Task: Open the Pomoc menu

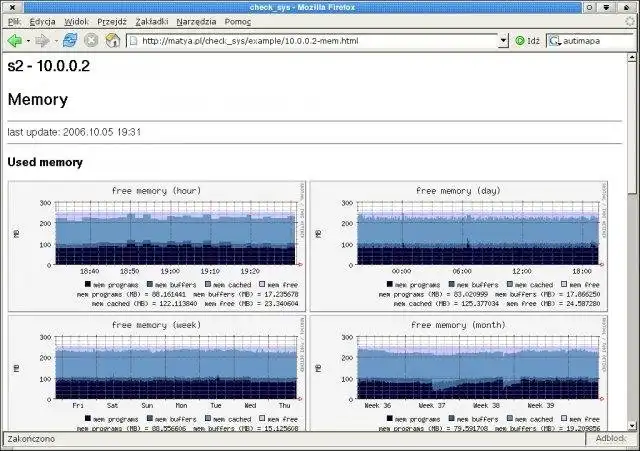Action: click(238, 22)
